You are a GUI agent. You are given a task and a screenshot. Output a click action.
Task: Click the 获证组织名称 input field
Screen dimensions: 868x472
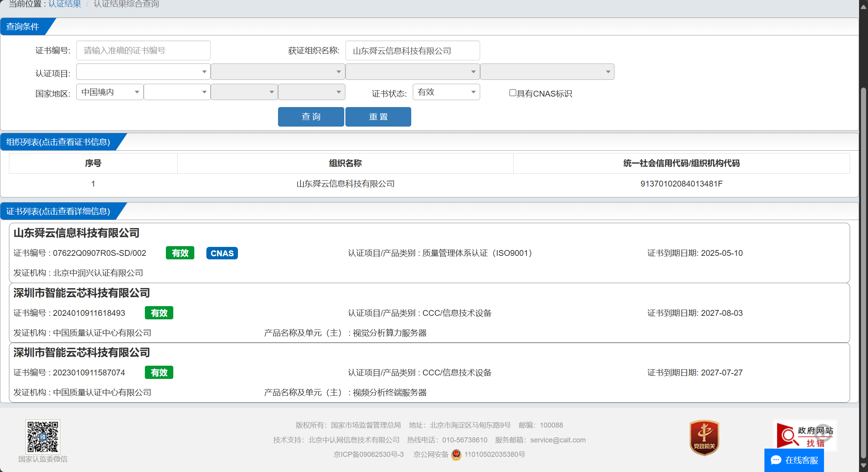[x=412, y=51]
